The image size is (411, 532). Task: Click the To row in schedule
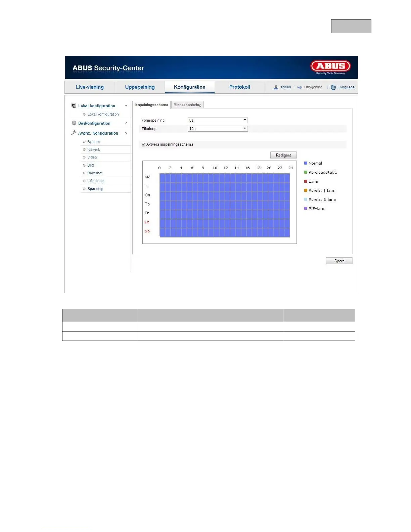224,205
